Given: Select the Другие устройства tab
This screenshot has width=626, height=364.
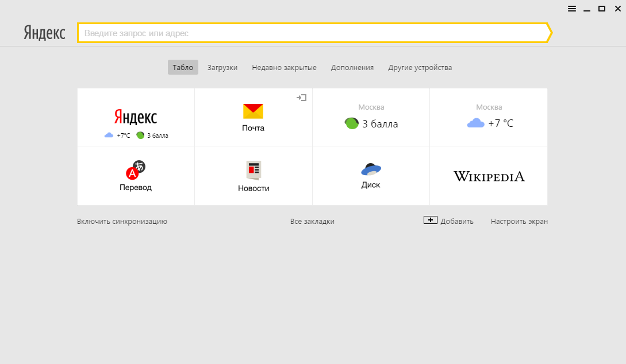Looking at the screenshot, I should (420, 67).
